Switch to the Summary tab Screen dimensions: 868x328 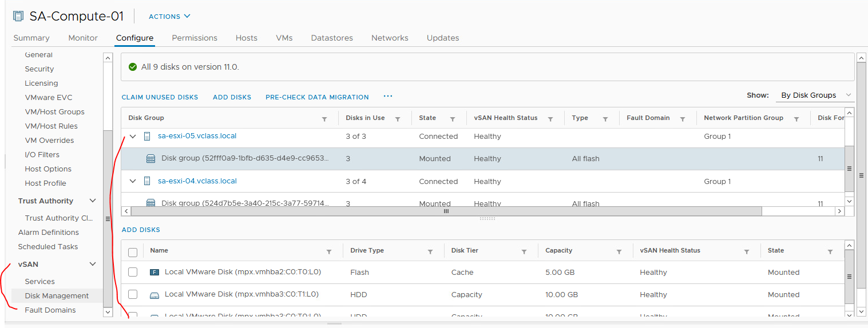tap(31, 38)
